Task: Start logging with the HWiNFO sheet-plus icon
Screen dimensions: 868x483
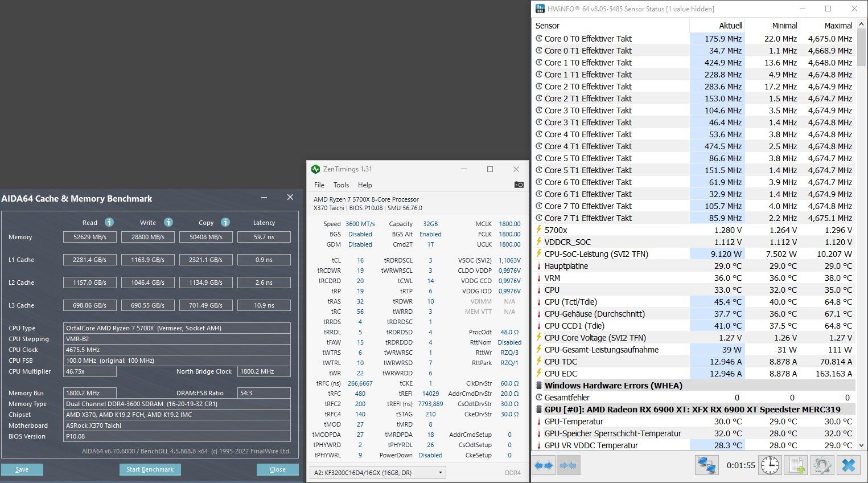Action: 796,465
